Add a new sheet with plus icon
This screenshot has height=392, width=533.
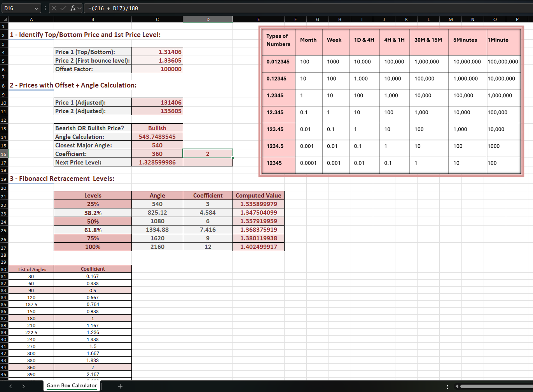pos(120,386)
